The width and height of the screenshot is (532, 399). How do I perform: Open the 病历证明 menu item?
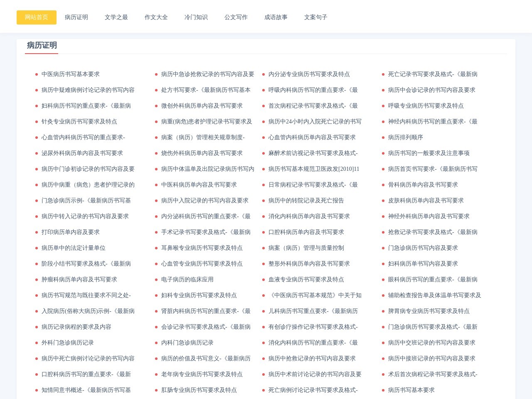point(76,17)
